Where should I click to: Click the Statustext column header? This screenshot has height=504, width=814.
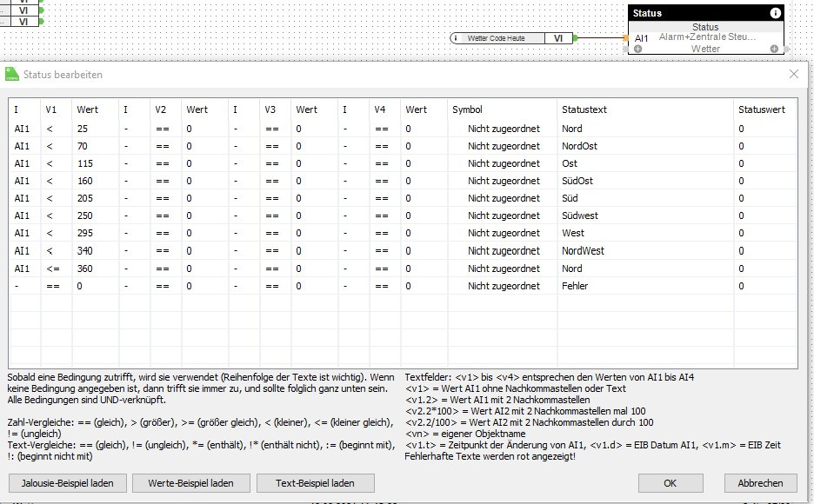(584, 109)
